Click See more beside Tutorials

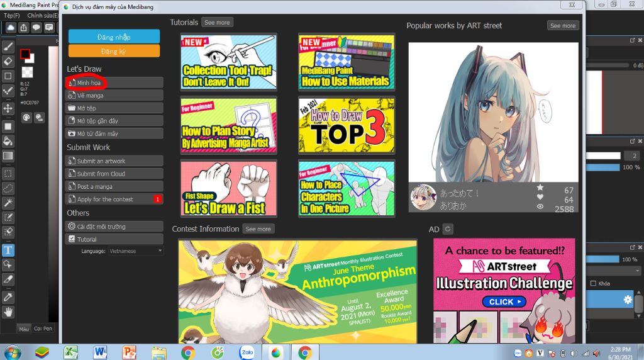pos(217,23)
